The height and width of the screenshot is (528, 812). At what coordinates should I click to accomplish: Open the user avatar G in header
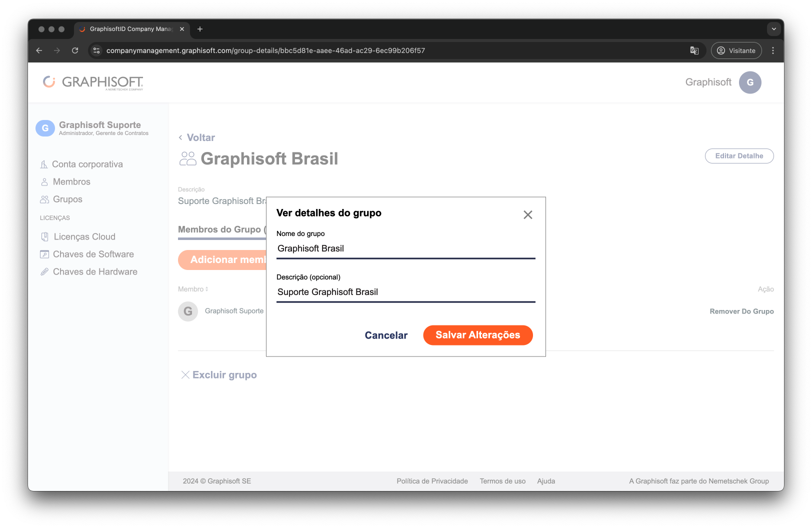(750, 82)
